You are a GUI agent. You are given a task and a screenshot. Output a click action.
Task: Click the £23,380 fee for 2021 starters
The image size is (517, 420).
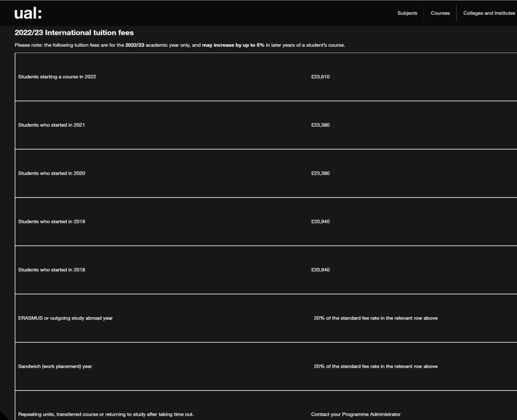(x=320, y=125)
